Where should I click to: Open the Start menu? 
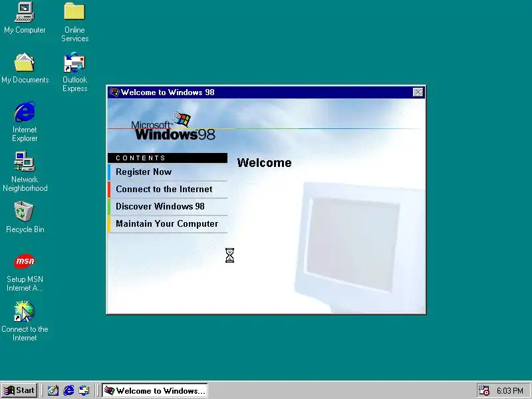point(19,390)
